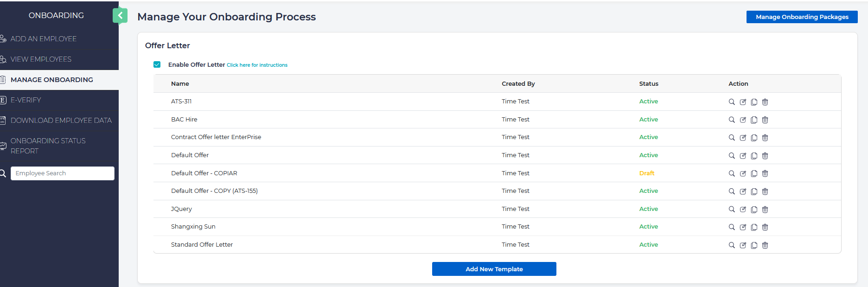Copy the JQuery offer letter template
The height and width of the screenshot is (287, 868).
(754, 210)
